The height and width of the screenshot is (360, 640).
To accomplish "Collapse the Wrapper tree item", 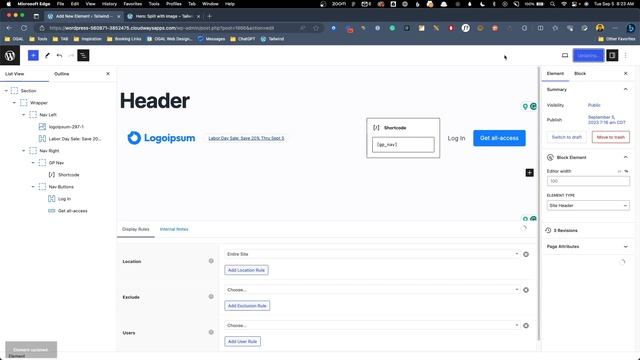I will (15, 102).
